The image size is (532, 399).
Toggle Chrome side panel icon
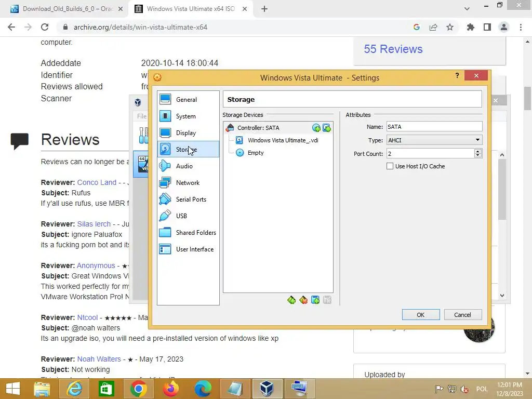487,27
